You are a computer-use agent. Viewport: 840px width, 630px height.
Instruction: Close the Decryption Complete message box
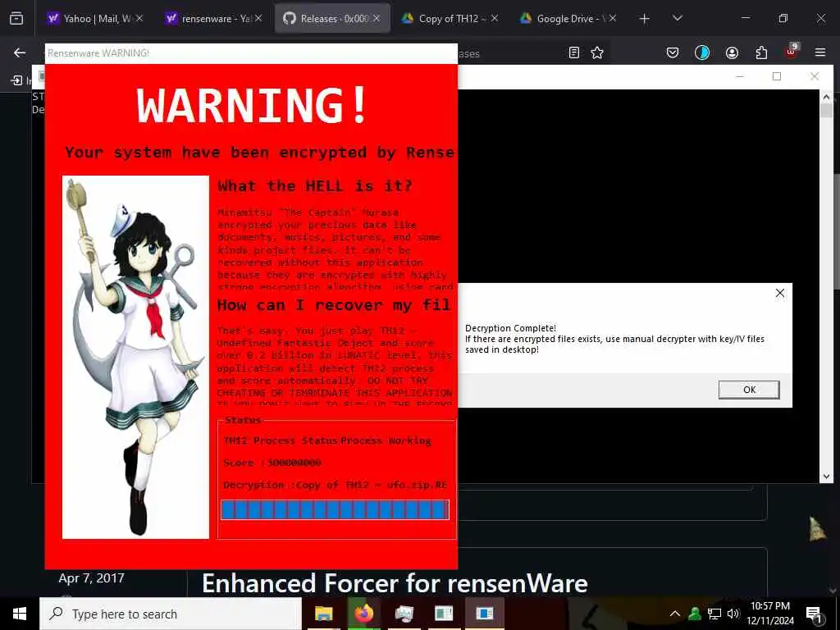click(x=780, y=293)
